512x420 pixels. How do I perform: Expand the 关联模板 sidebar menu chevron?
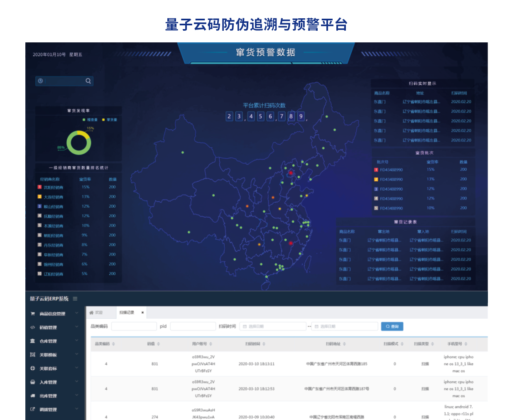click(x=77, y=354)
